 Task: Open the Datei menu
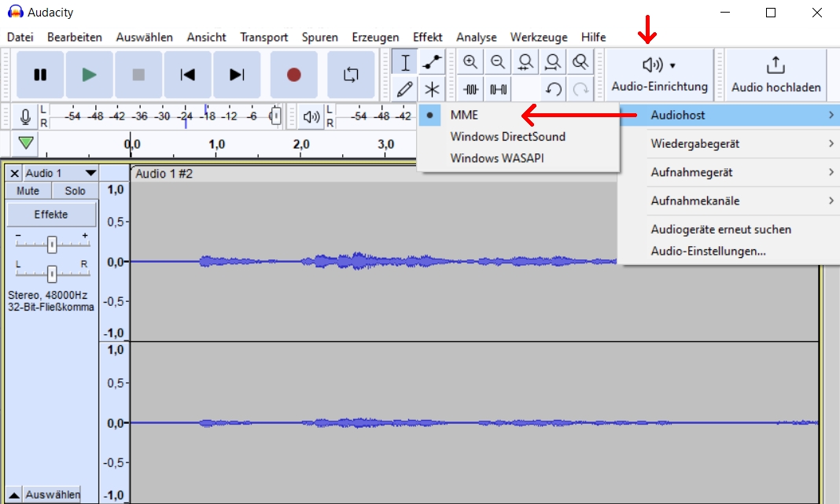(20, 37)
